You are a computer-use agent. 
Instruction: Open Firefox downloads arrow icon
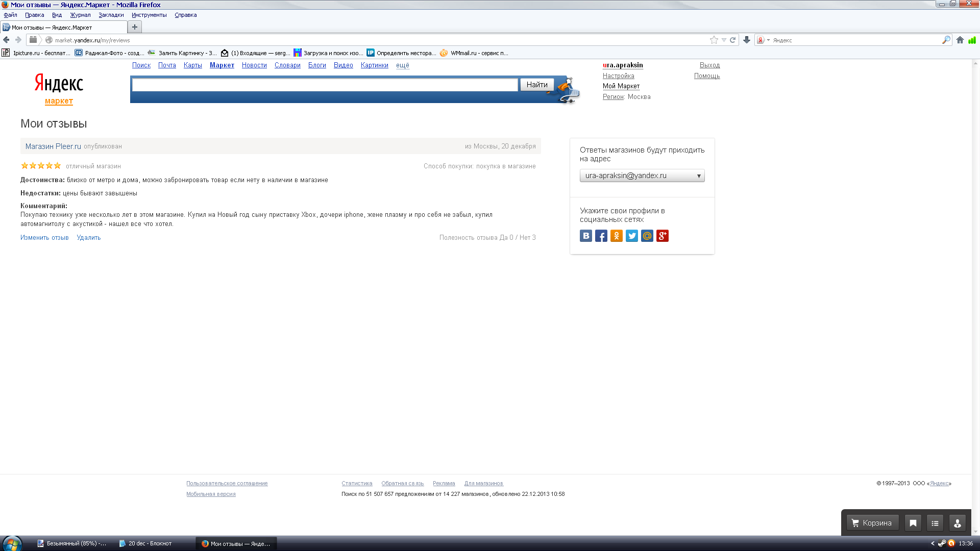click(x=746, y=40)
